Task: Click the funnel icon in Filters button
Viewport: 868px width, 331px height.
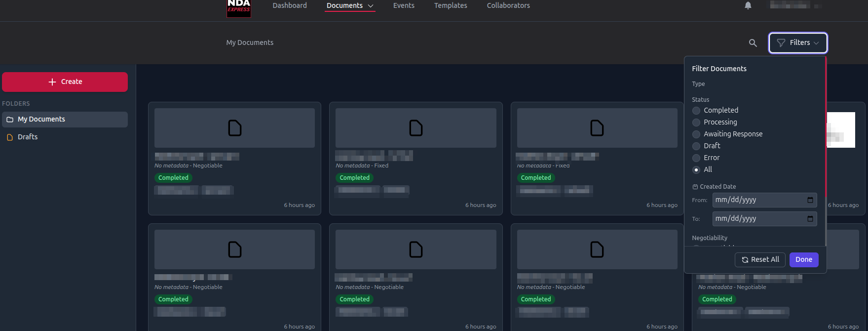Action: click(x=781, y=43)
